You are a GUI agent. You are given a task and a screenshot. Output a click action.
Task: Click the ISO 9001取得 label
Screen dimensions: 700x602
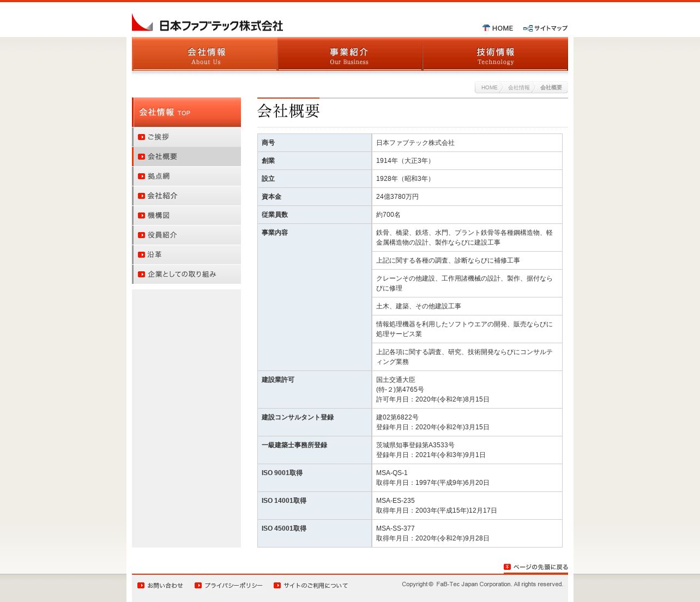pyautogui.click(x=282, y=473)
